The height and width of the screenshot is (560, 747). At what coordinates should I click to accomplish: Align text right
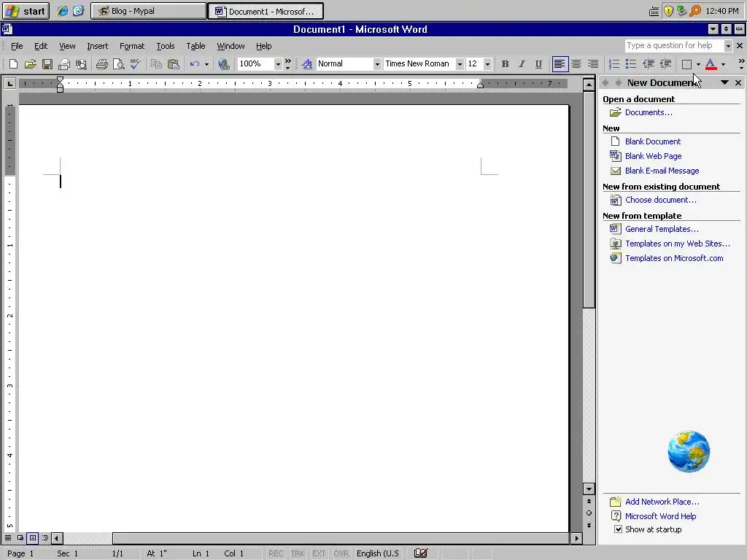[x=593, y=64]
